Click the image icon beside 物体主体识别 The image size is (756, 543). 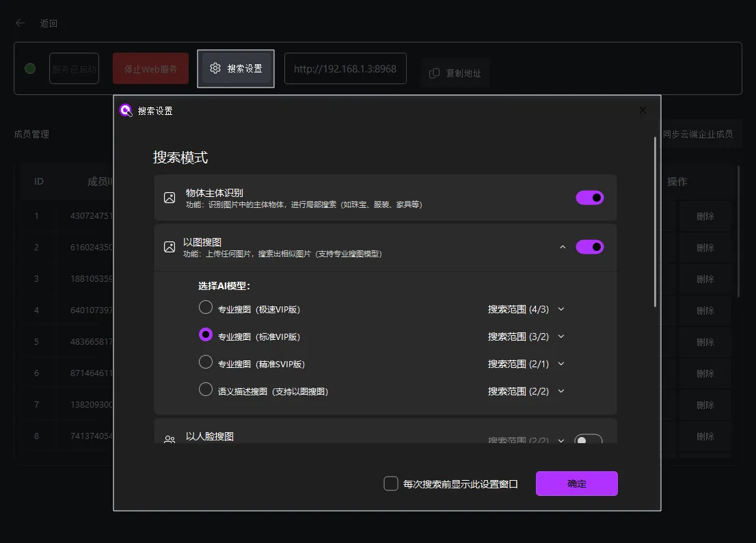click(x=169, y=197)
